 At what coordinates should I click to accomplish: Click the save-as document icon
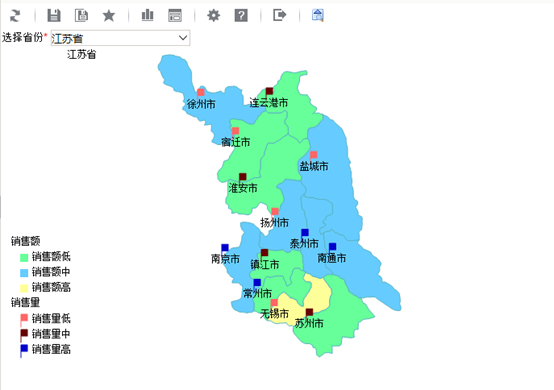tap(82, 16)
